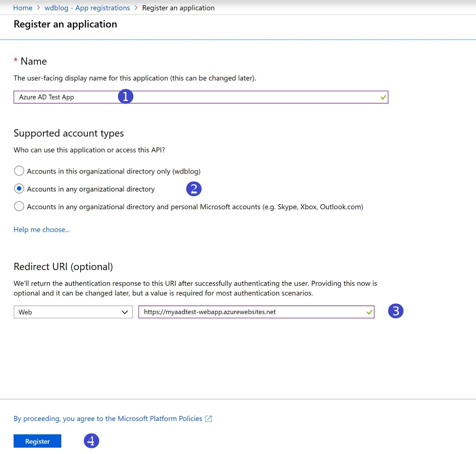Select Accounts in this organizational directory only
The image size is (476, 454).
click(x=19, y=171)
